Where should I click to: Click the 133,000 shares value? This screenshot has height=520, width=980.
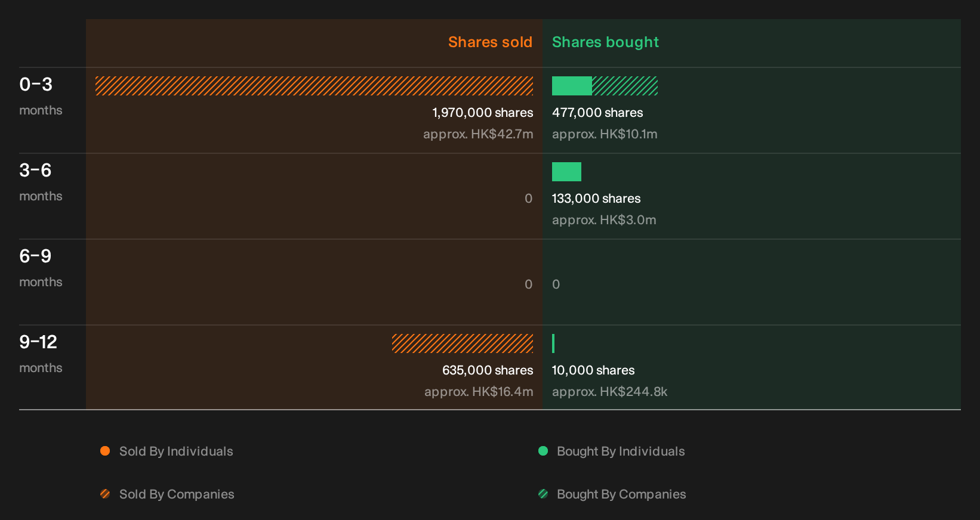click(596, 199)
